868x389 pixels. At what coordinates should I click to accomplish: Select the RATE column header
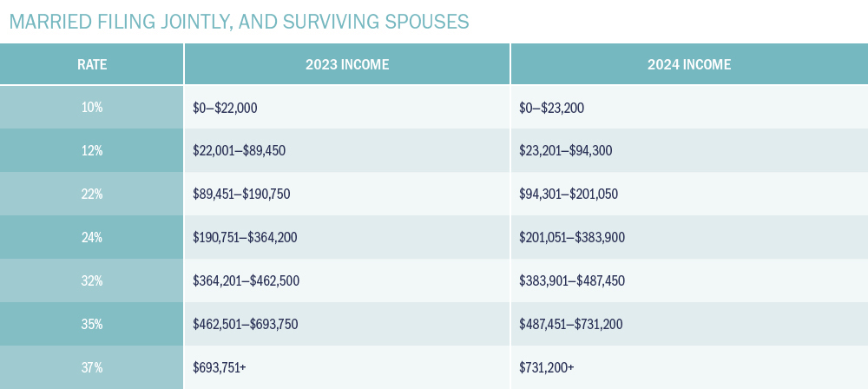tap(91, 64)
